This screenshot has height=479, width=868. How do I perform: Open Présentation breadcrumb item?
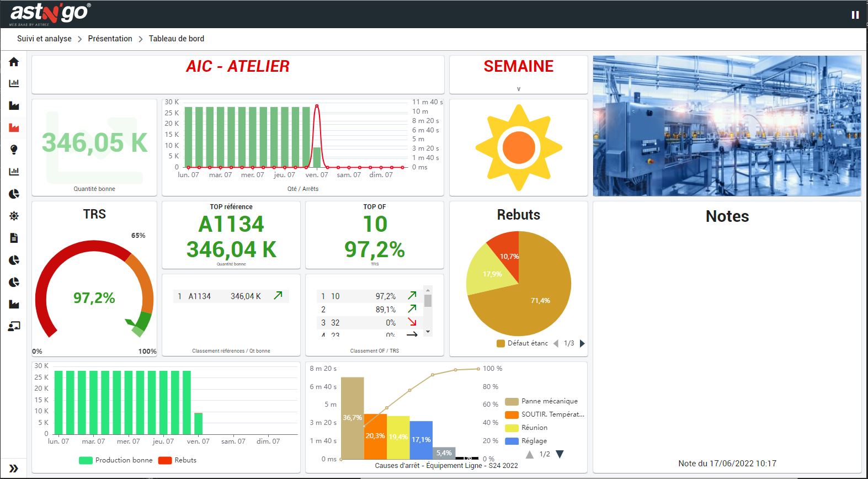[110, 39]
